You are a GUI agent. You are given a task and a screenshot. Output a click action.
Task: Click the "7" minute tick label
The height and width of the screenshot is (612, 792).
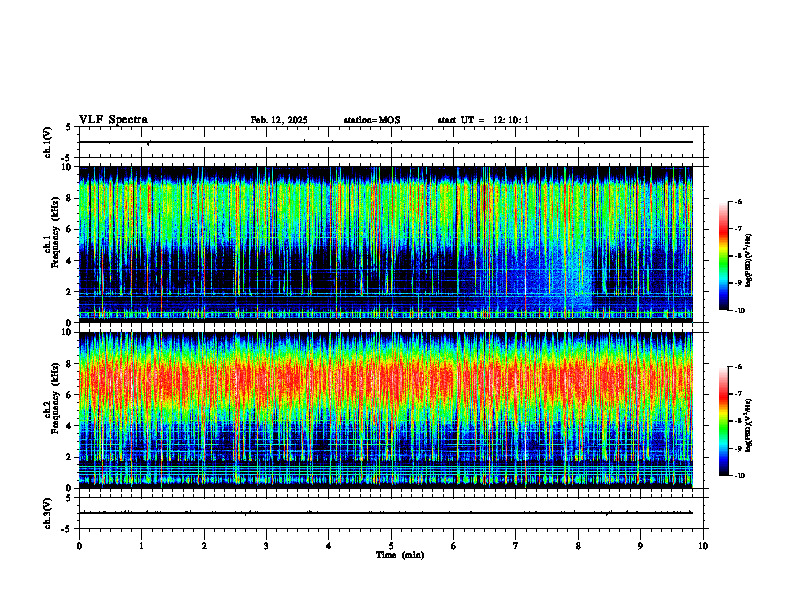tap(516, 546)
